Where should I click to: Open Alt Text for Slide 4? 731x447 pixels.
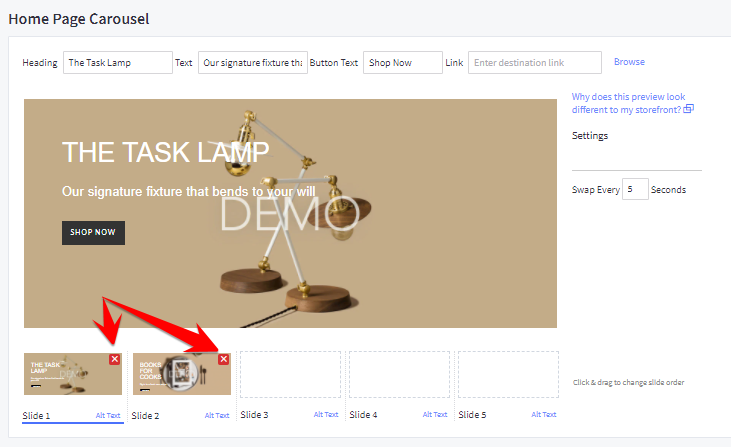(435, 414)
